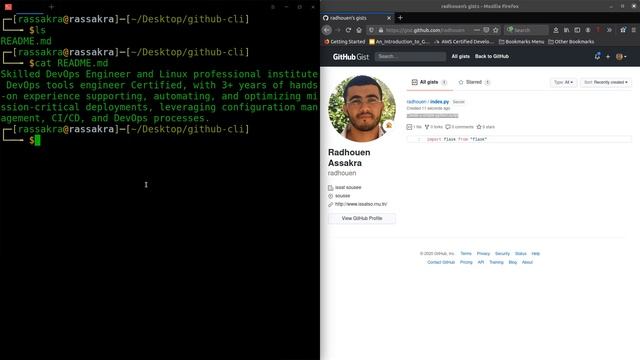Click the Radhouen Assakra profile photo

[362, 108]
